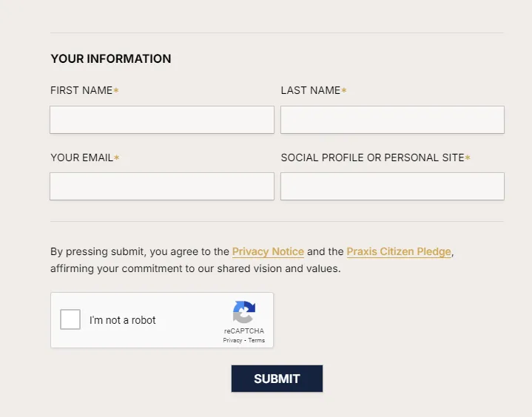Viewport: 532px width, 417px height.
Task: Click the FIRST NAME text field
Action: (162, 120)
